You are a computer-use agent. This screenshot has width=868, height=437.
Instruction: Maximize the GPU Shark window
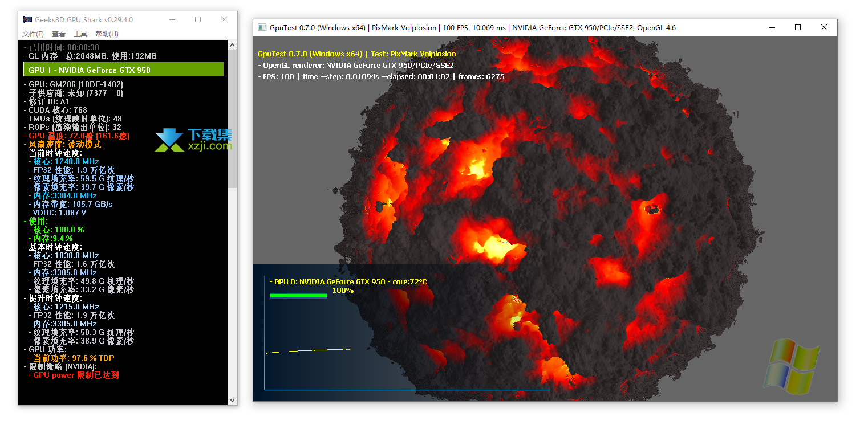(198, 19)
